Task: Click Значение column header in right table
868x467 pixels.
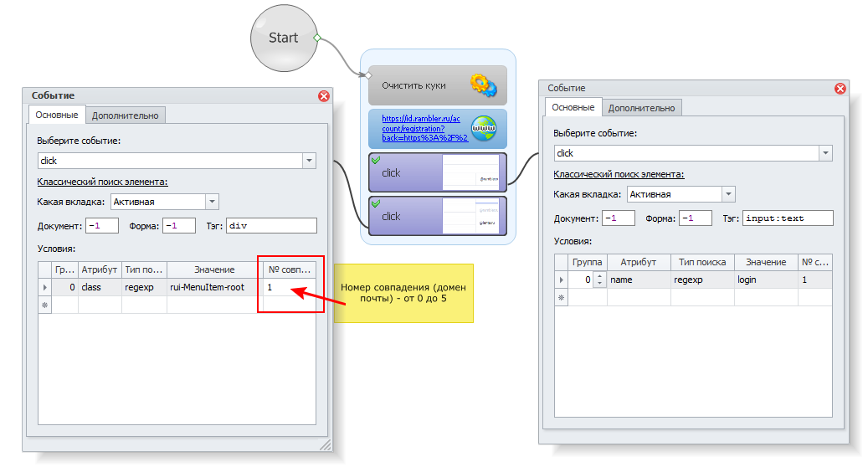Action: 766,262
